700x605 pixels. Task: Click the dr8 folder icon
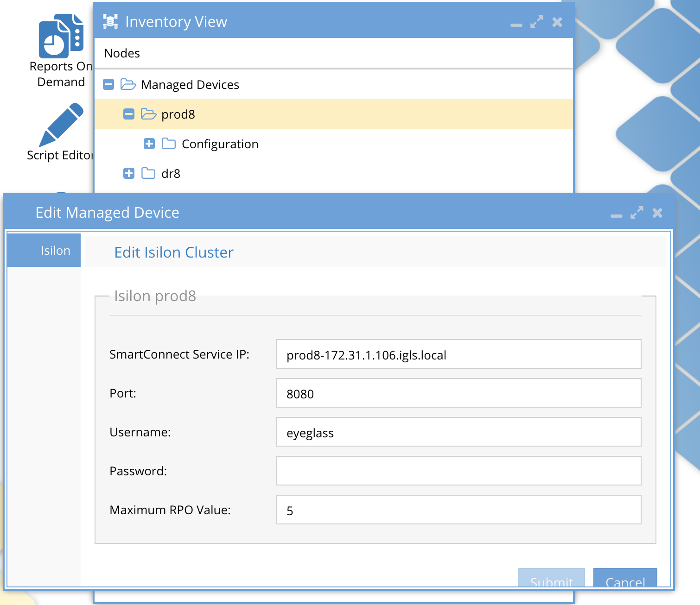[x=148, y=173]
